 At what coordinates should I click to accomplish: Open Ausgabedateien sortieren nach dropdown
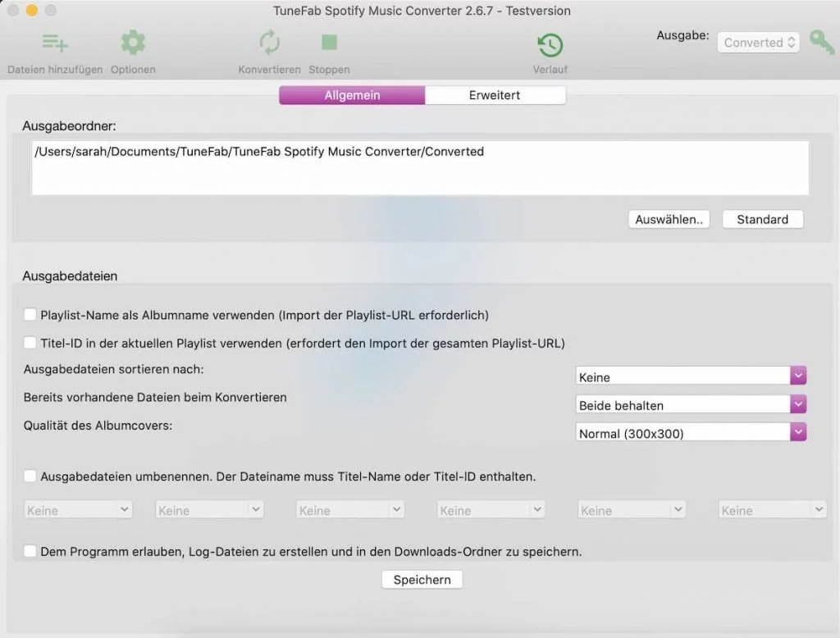pyautogui.click(x=691, y=376)
